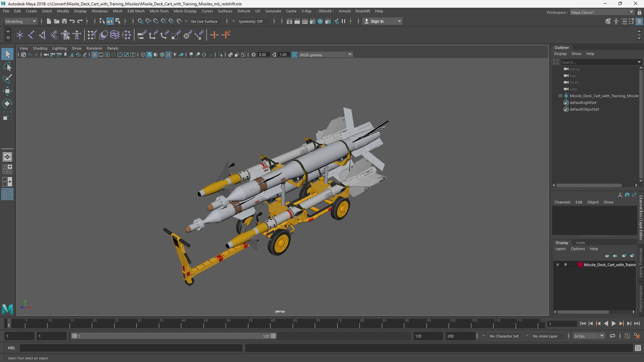The width and height of the screenshot is (644, 362).
Task: Click the Snap to Curves icon
Action: pos(148,21)
